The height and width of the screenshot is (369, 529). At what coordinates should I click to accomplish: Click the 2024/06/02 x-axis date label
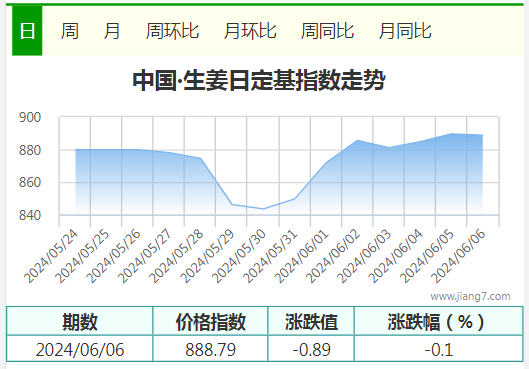333,256
